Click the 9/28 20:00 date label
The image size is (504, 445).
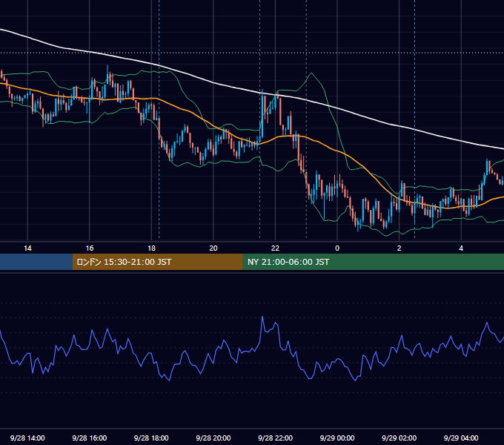(213, 438)
